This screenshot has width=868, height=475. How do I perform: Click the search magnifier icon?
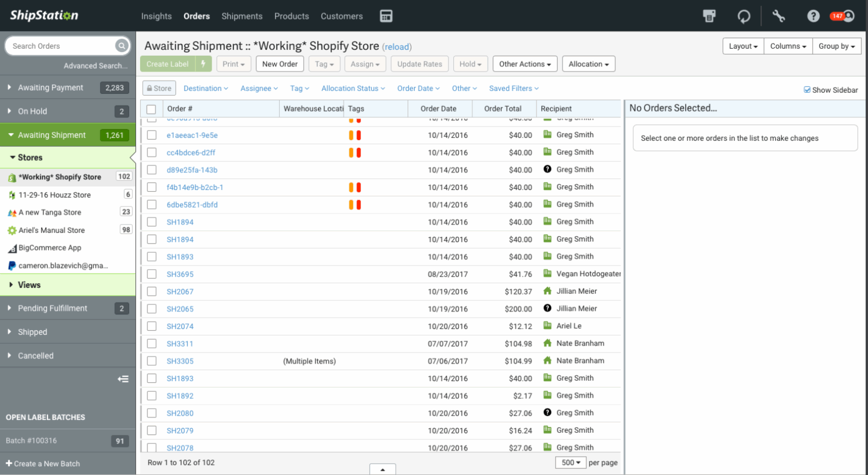[121, 45]
